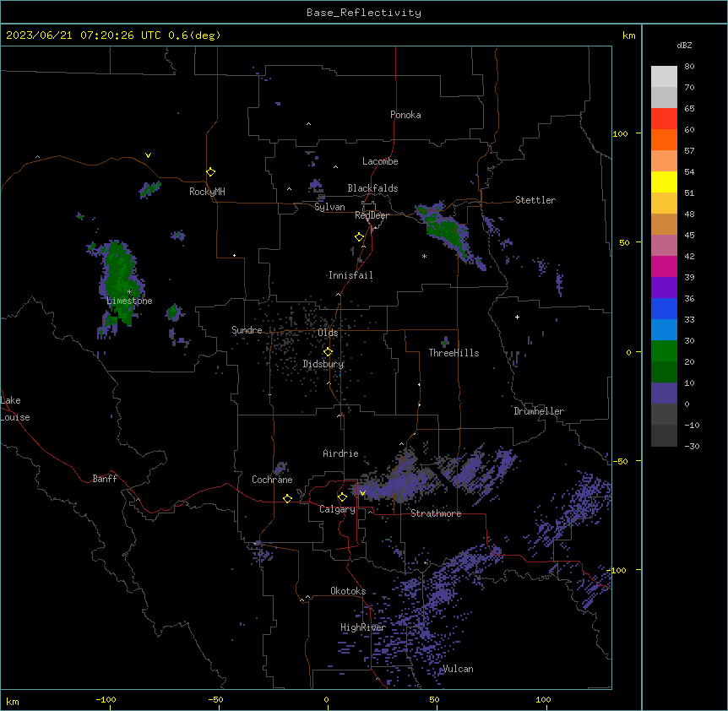Click the Lacombe city label
Screen dimensions: 728x711
380,161
